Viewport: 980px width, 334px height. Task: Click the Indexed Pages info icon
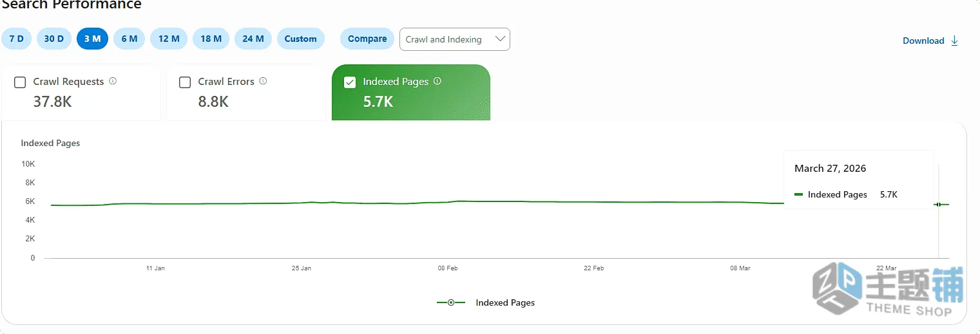437,81
